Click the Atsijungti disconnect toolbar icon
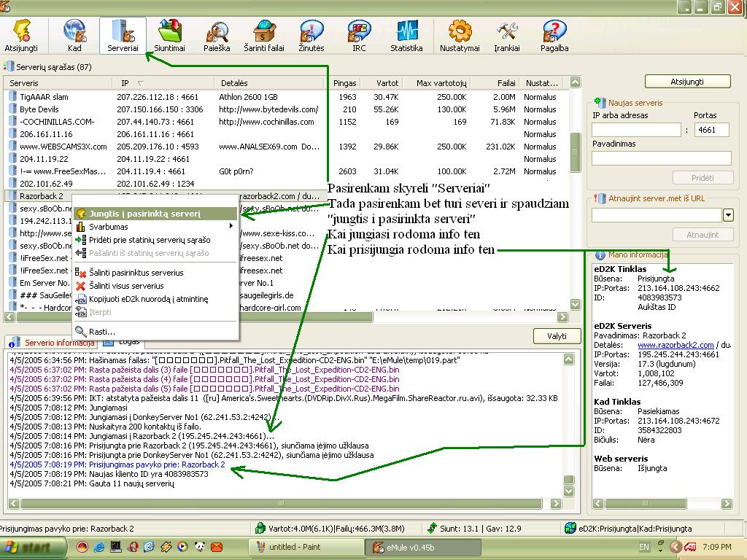This screenshot has height=560, width=747. click(x=21, y=35)
